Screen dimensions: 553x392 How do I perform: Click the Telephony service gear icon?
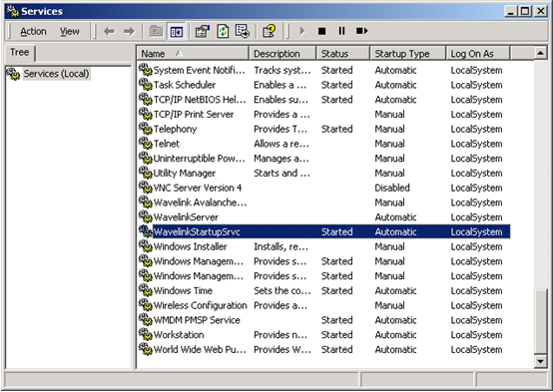(x=146, y=129)
